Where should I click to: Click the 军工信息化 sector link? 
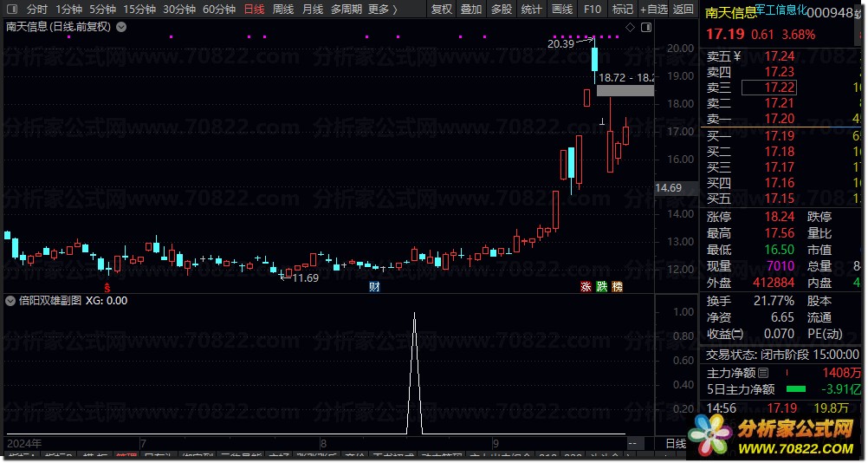(x=781, y=10)
